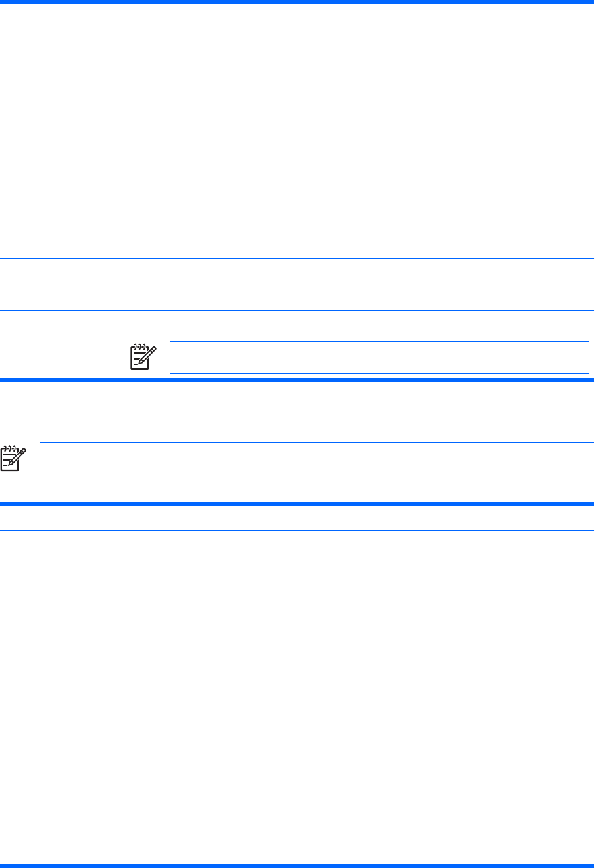Click the thin rule below the indented note icon
The width and height of the screenshot is (595, 868).
pyautogui.click(x=379, y=374)
